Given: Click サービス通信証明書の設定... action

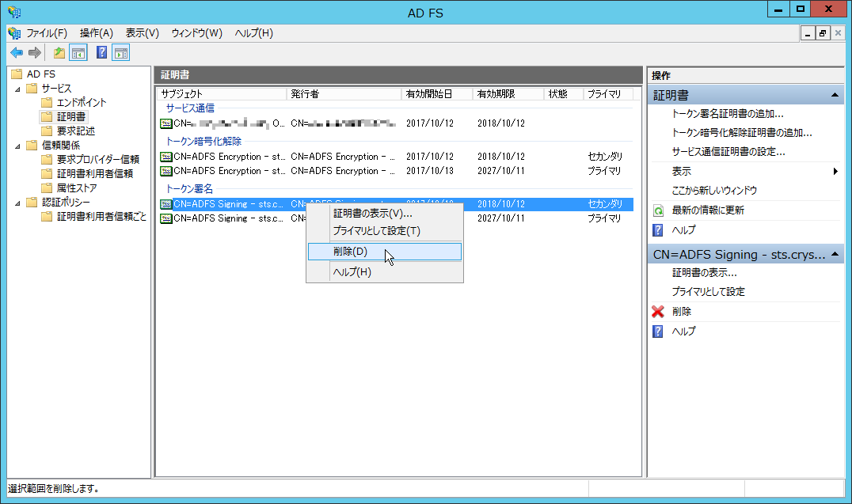Looking at the screenshot, I should point(728,152).
